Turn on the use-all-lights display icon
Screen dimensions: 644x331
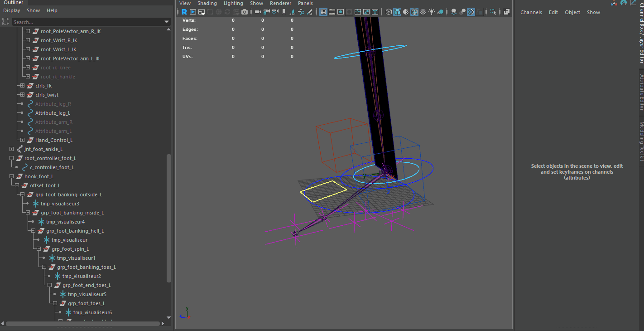click(x=431, y=12)
